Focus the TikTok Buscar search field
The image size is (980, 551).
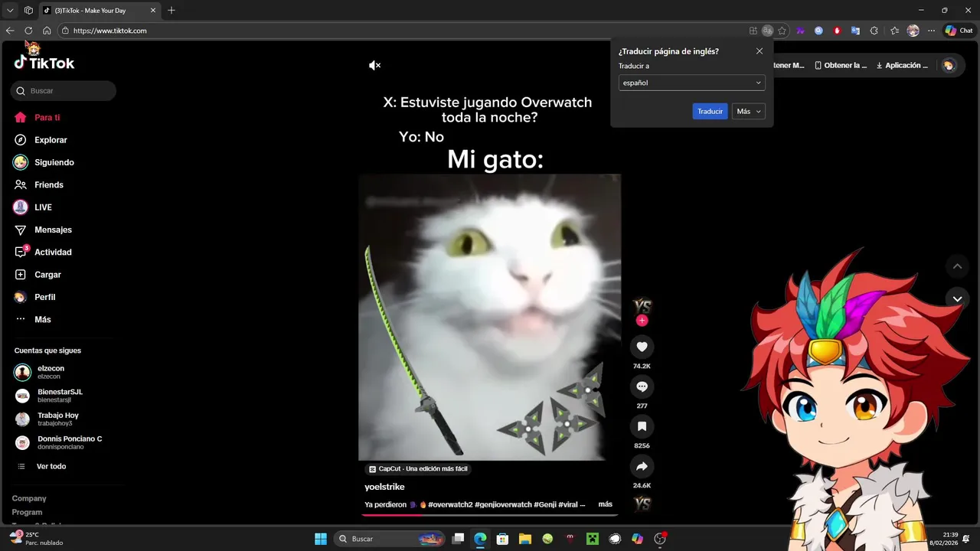pos(64,91)
